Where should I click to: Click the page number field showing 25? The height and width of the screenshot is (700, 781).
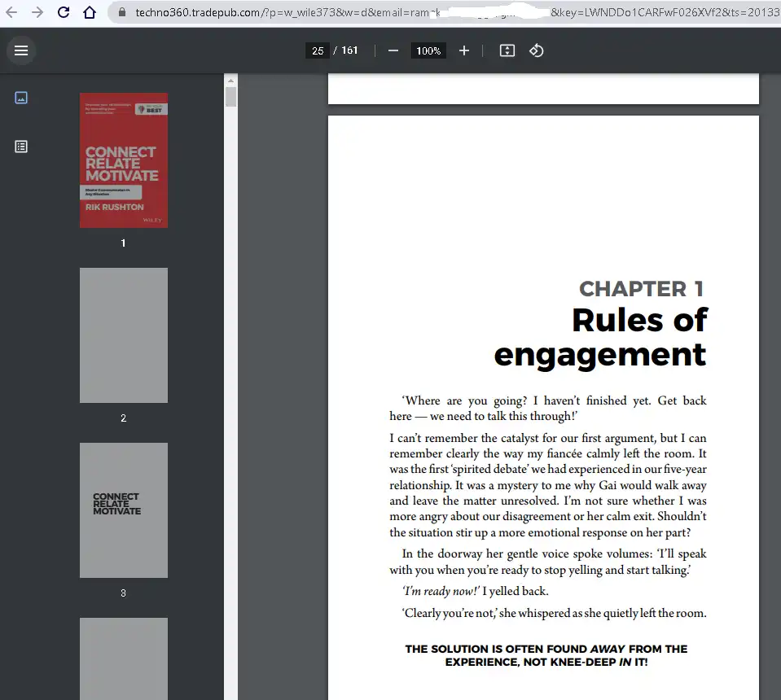coord(318,50)
